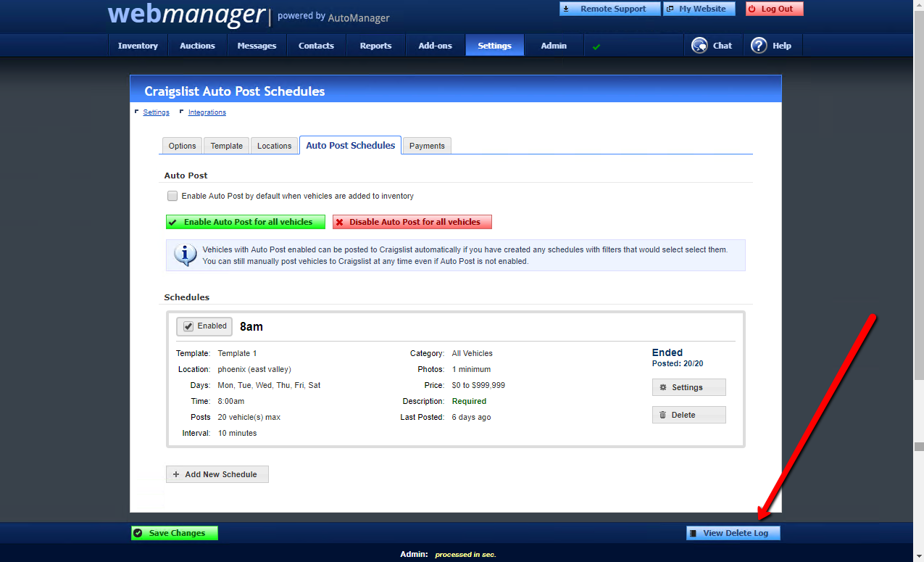
Task: Click the My Website monitor icon
Action: 670,9
